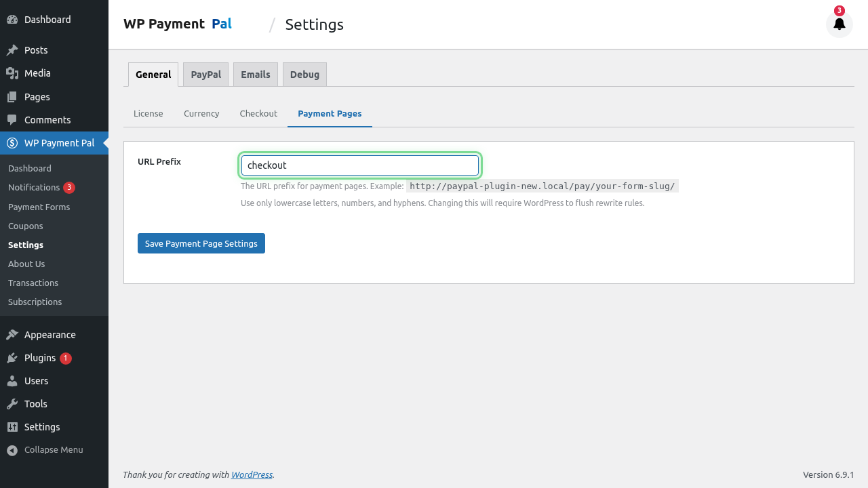Click Save Payment Page Settings
This screenshot has width=868, height=488.
coord(201,243)
